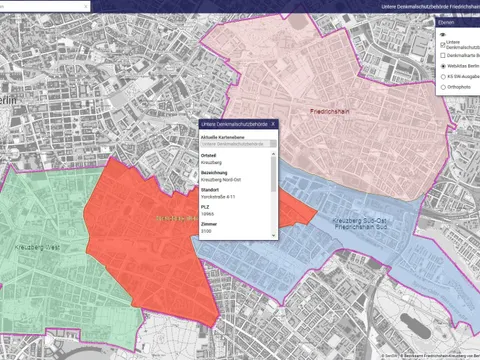
Task: Close the Untere Denkmalschutzbehörde info popup
Action: [273, 124]
